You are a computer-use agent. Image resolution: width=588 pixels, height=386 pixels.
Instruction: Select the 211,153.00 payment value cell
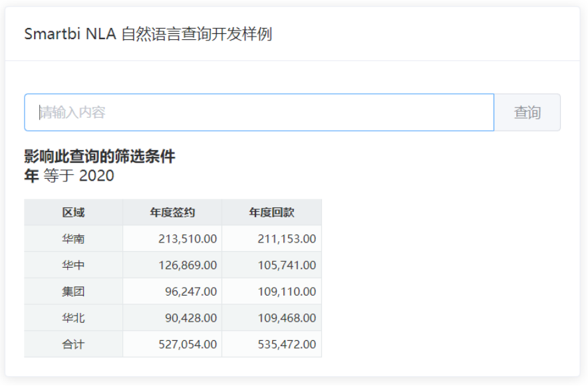coord(272,239)
